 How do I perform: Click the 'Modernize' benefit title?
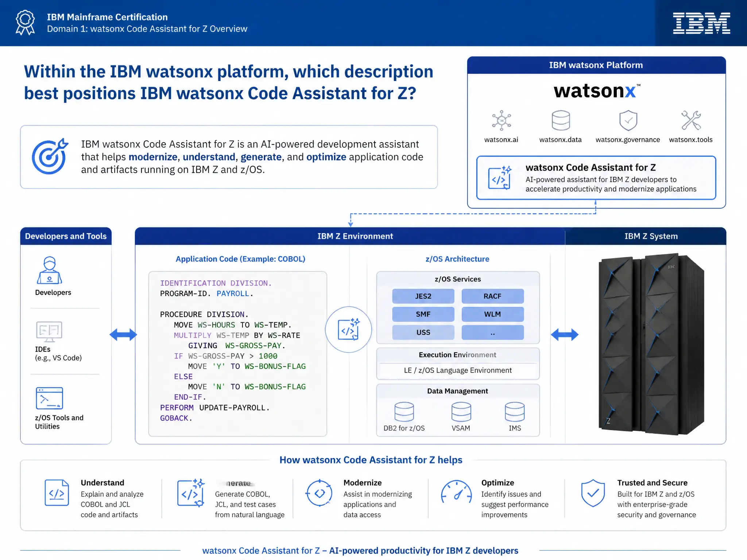pyautogui.click(x=363, y=483)
